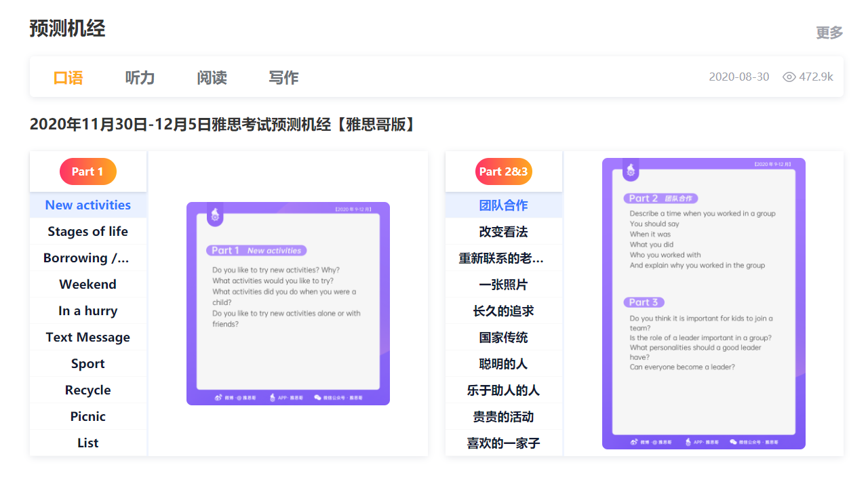Select the Stages of life topic
Viewport: 868px width, 488px height.
(88, 231)
